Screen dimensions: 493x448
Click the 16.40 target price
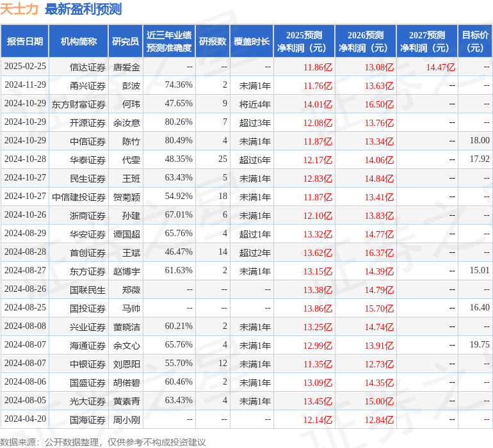point(480,307)
